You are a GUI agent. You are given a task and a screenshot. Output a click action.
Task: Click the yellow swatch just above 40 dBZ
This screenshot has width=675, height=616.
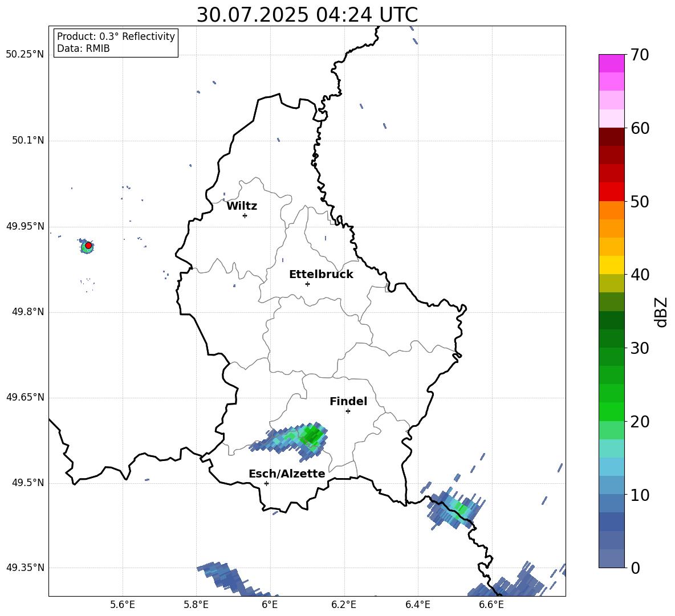[x=611, y=265]
